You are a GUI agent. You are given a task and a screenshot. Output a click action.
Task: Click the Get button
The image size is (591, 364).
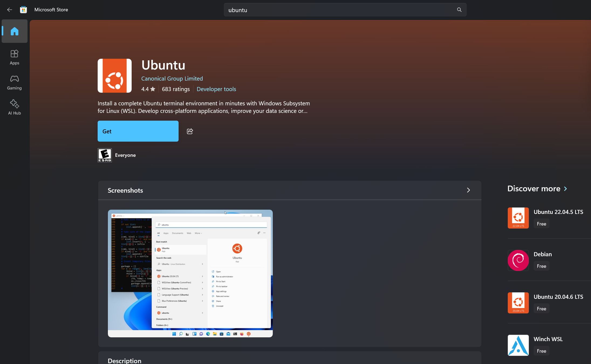click(x=138, y=131)
